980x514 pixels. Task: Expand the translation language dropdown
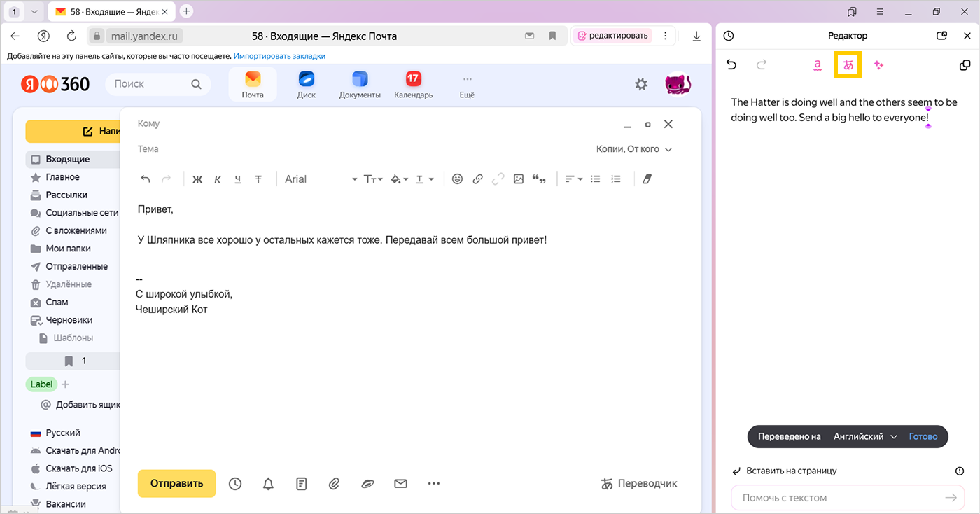click(865, 436)
